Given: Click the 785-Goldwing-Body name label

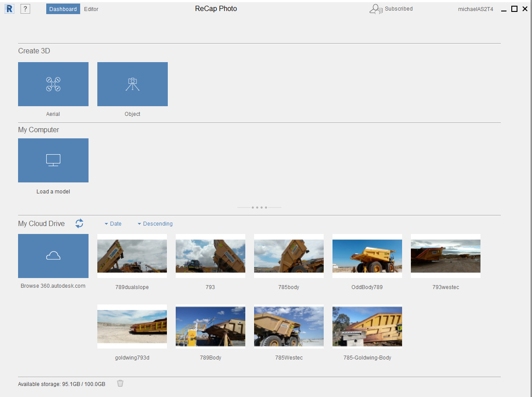Looking at the screenshot, I should (x=367, y=358).
